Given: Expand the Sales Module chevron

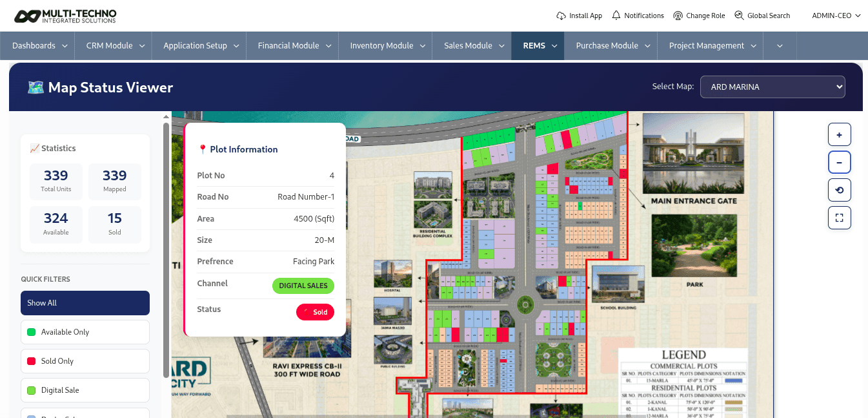Looking at the screenshot, I should [502, 46].
